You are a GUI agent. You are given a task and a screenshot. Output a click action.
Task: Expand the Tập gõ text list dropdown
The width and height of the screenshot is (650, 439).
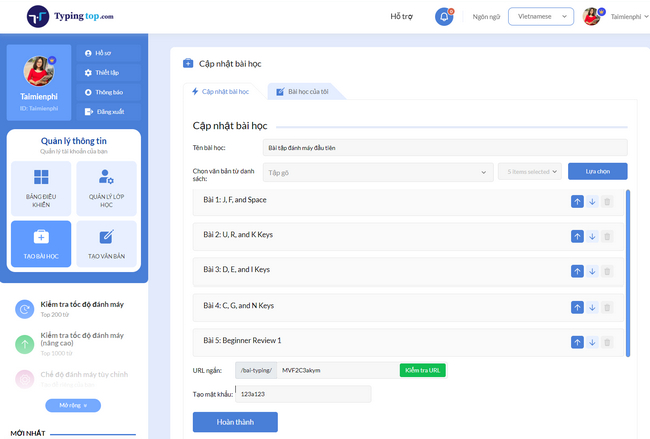click(378, 172)
